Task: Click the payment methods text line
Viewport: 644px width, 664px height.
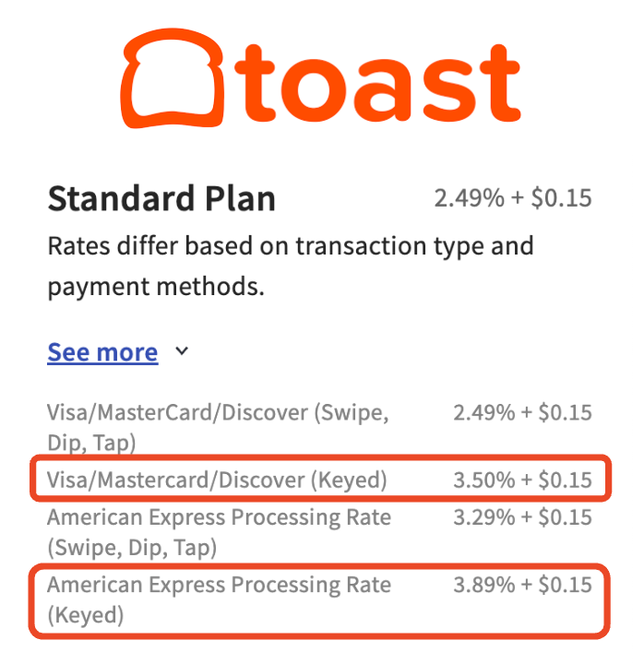Action: [x=156, y=287]
